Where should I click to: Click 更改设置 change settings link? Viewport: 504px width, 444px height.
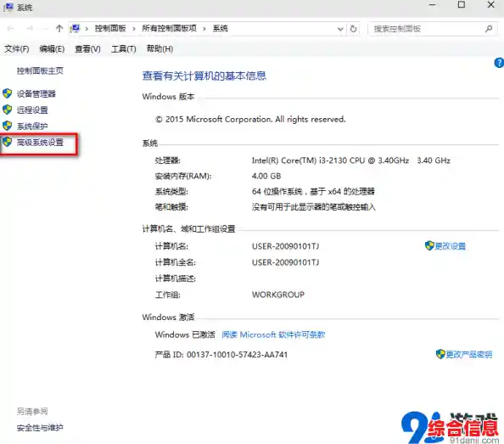(450, 246)
